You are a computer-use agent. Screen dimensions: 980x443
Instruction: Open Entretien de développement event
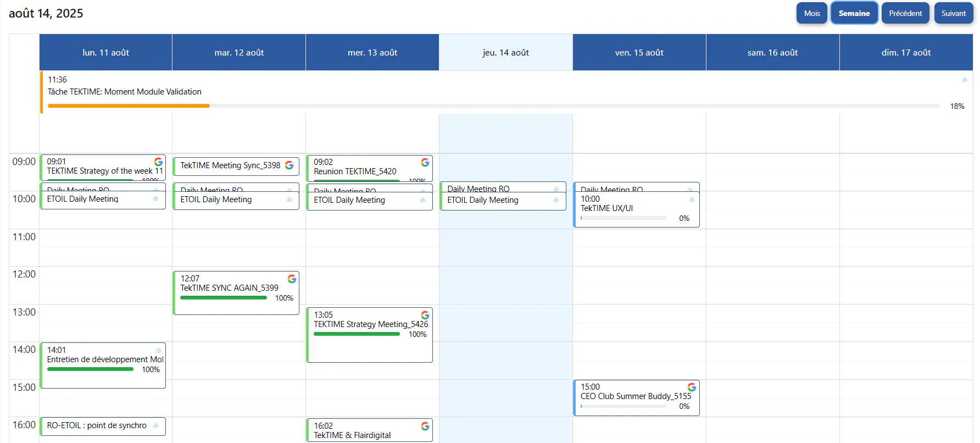pos(103,366)
